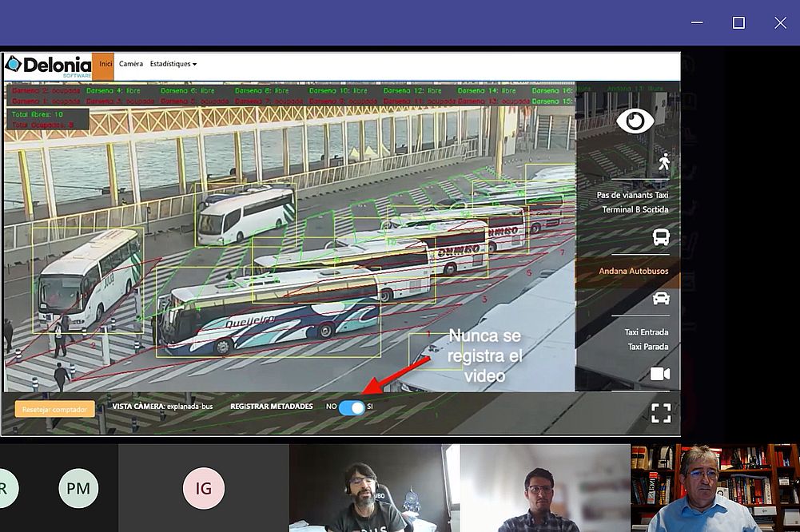Open Taxi Entrada camera
The height and width of the screenshot is (532, 800).
[647, 332]
